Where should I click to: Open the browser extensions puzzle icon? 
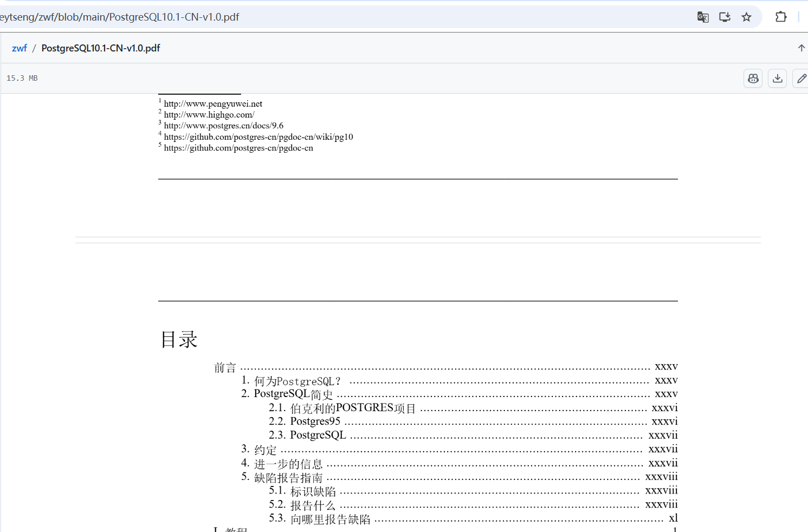coord(781,17)
